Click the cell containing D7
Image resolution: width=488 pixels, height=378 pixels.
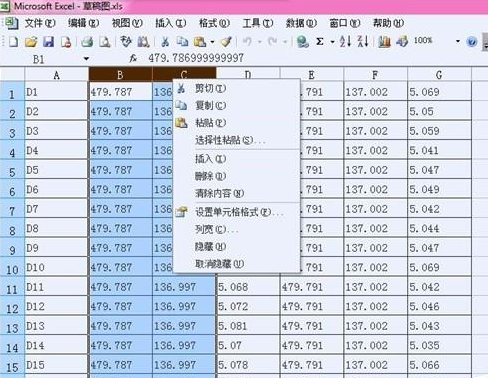pyautogui.click(x=56, y=209)
